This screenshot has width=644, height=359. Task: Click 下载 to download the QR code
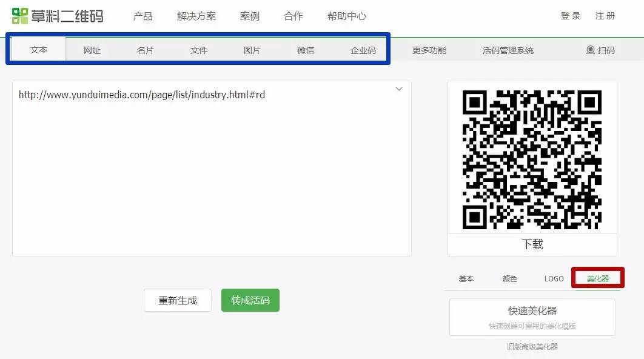click(x=532, y=244)
